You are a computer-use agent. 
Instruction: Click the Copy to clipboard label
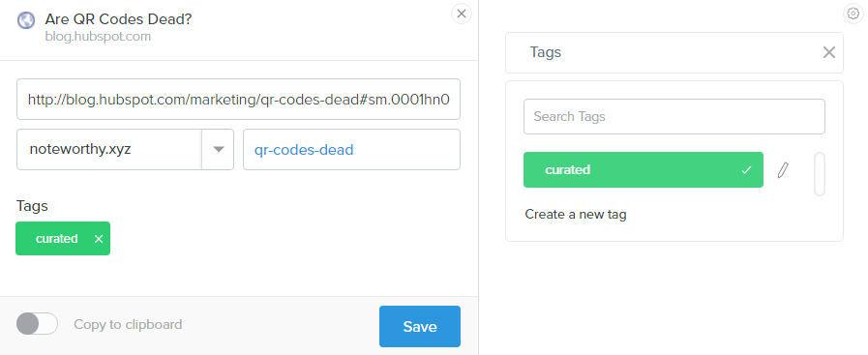[x=128, y=324]
